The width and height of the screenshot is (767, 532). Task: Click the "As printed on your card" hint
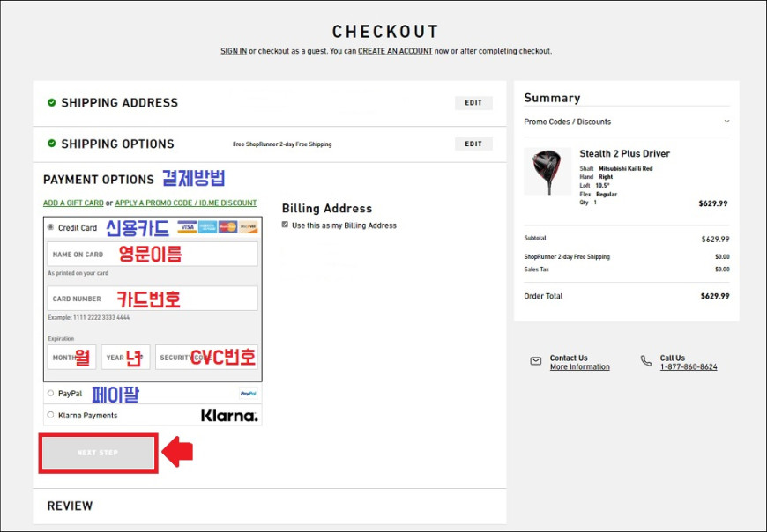pos(78,273)
